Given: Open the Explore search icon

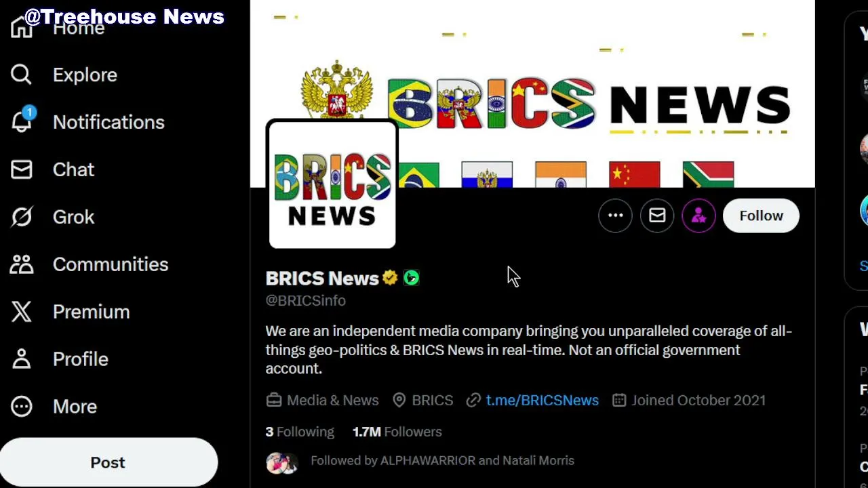Looking at the screenshot, I should pos(21,75).
